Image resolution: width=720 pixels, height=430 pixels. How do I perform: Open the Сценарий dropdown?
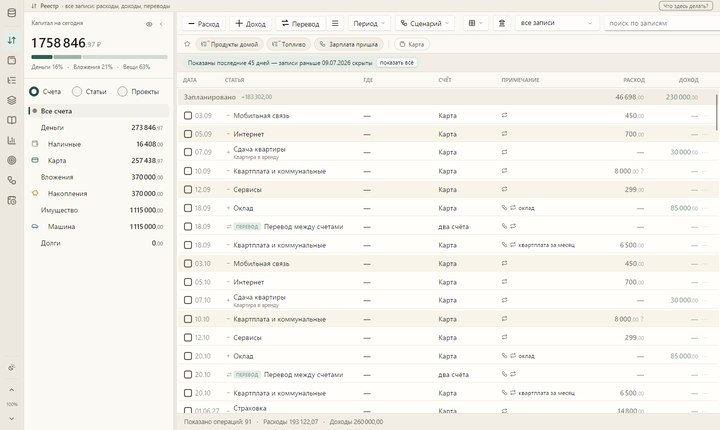[x=425, y=23]
